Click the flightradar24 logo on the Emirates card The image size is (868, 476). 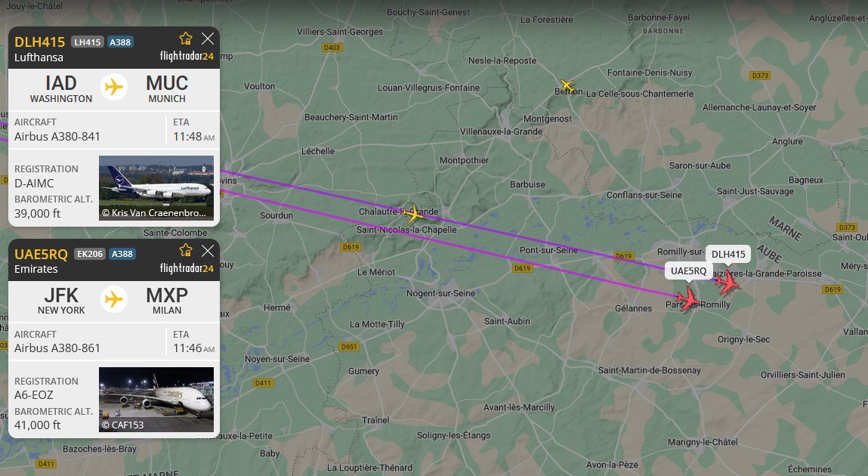(x=187, y=268)
